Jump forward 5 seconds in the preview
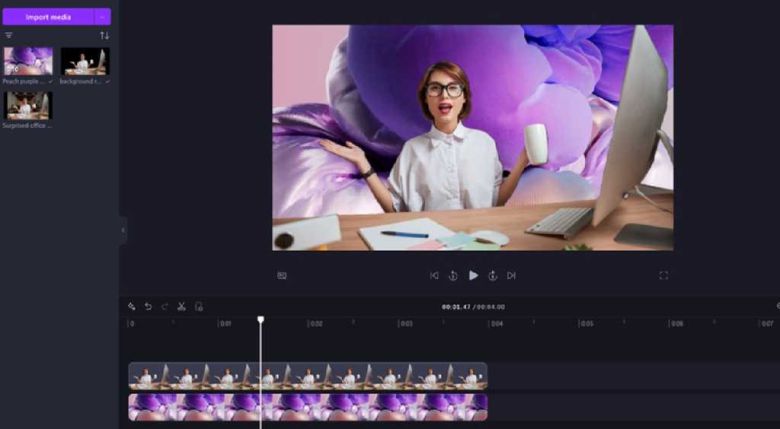 click(492, 275)
